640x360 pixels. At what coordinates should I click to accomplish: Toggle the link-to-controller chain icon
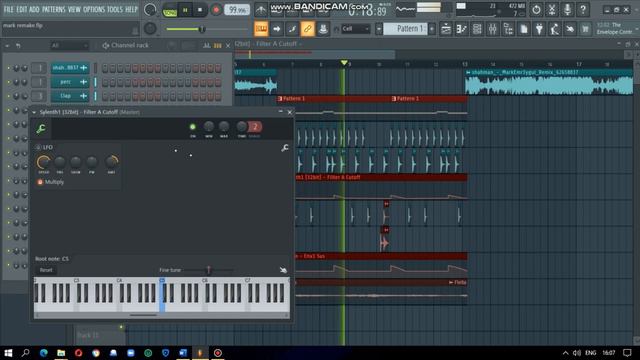pyautogui.click(x=307, y=29)
